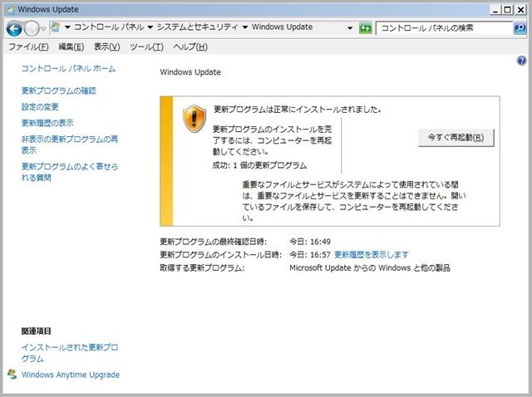Open 設定の変更 link
This screenshot has width=532, height=397.
(40, 107)
